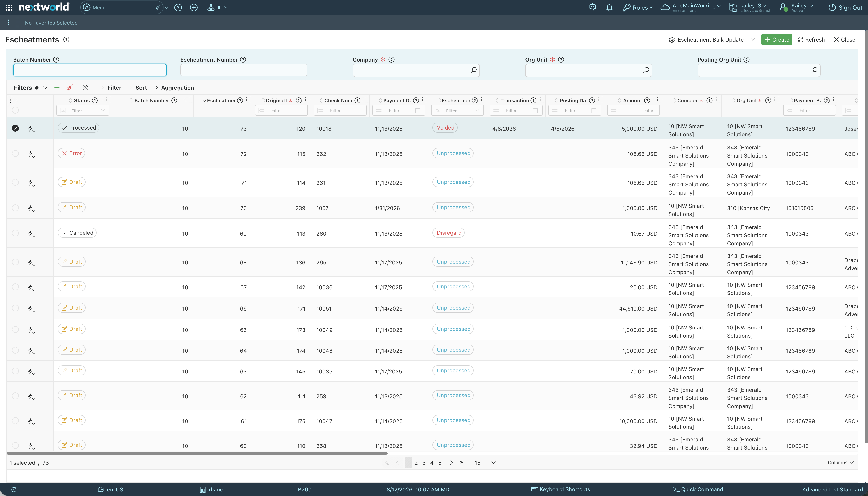Expand the Aggregation section
The width and height of the screenshot is (868, 496).
174,88
